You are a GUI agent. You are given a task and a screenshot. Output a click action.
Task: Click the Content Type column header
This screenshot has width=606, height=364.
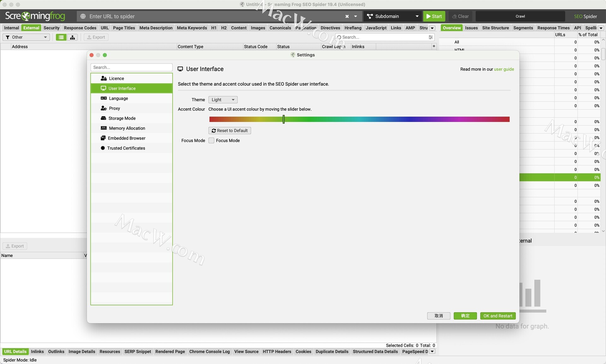[210, 46]
